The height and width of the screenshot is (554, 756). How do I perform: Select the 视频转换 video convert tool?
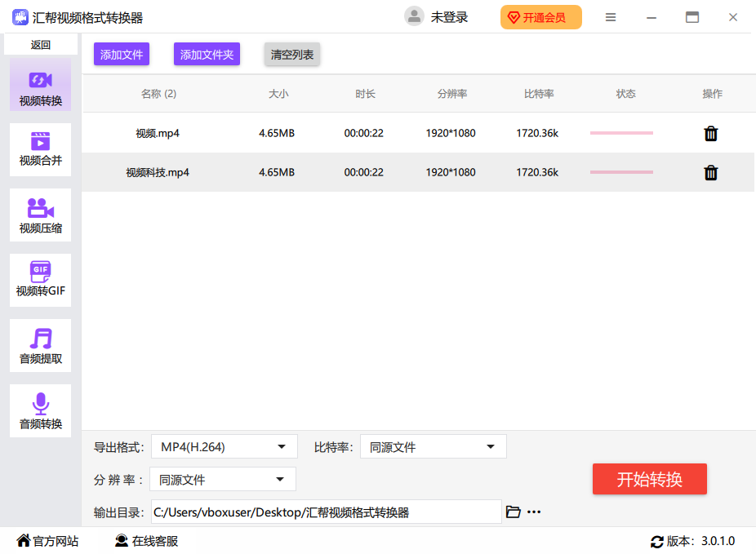40,83
